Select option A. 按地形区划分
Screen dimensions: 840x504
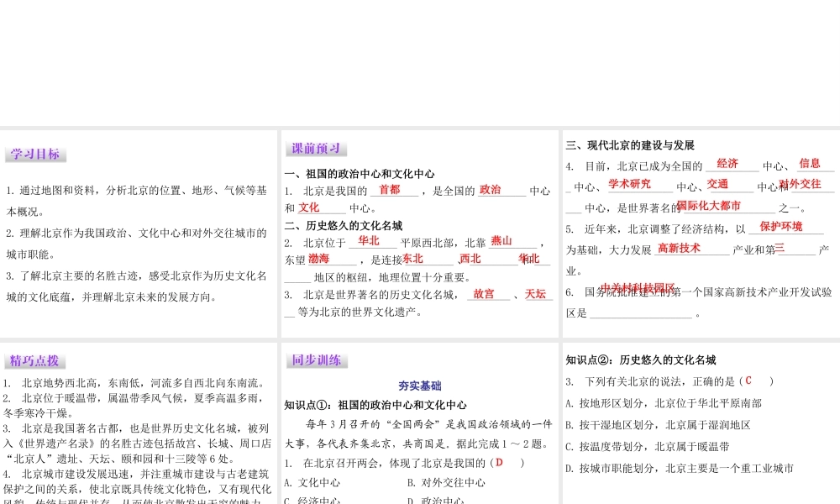coord(664,403)
